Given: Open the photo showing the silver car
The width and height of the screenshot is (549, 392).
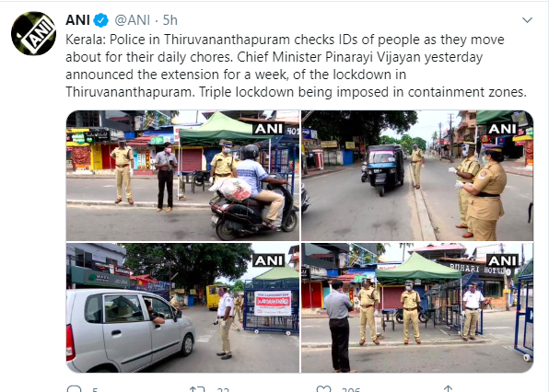Looking at the screenshot, I should (182, 307).
